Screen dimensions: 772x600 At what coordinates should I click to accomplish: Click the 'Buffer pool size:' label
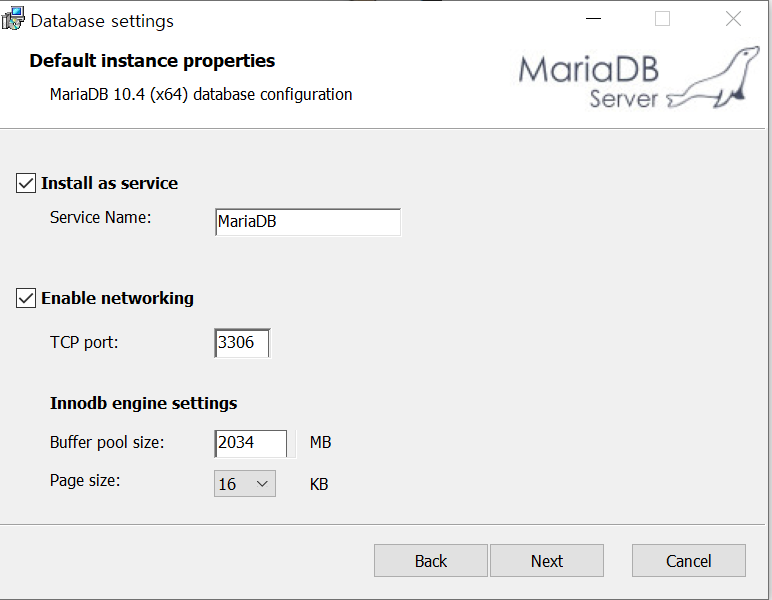pyautogui.click(x=107, y=442)
